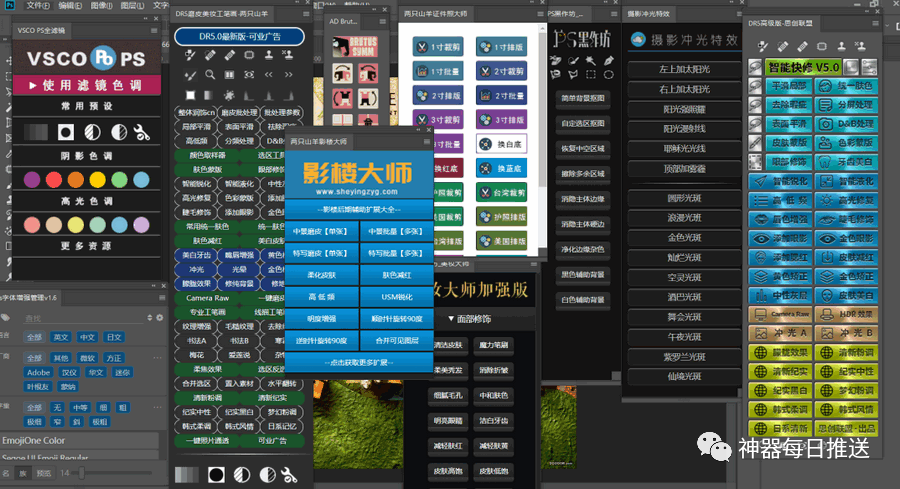Select the rectangular marquee icon in PS黑作坊 panel

[591, 74]
